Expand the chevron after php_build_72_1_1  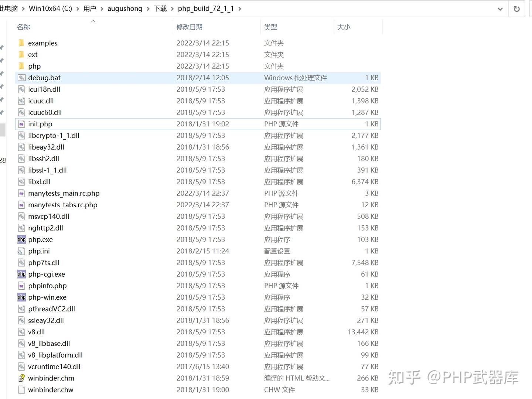240,8
